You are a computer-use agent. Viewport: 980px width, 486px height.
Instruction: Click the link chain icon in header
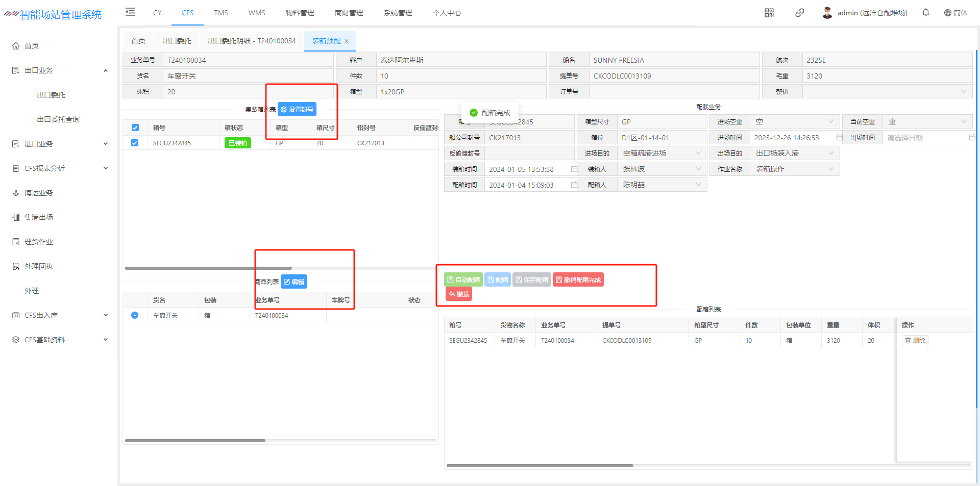point(799,13)
